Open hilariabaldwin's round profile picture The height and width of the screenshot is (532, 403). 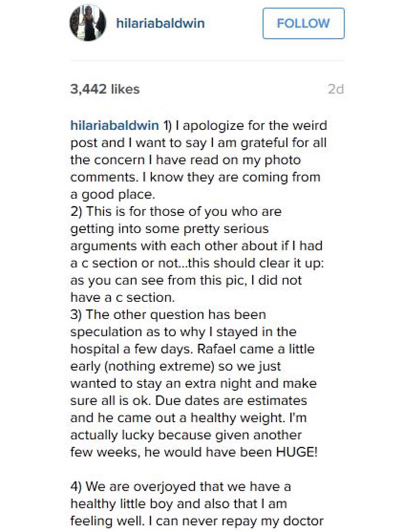[88, 23]
